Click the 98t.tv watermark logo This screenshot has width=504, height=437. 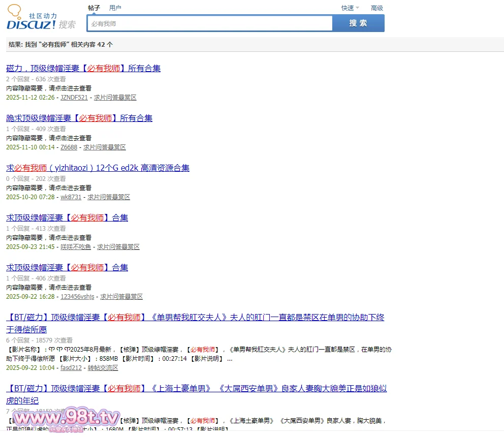(x=66, y=418)
